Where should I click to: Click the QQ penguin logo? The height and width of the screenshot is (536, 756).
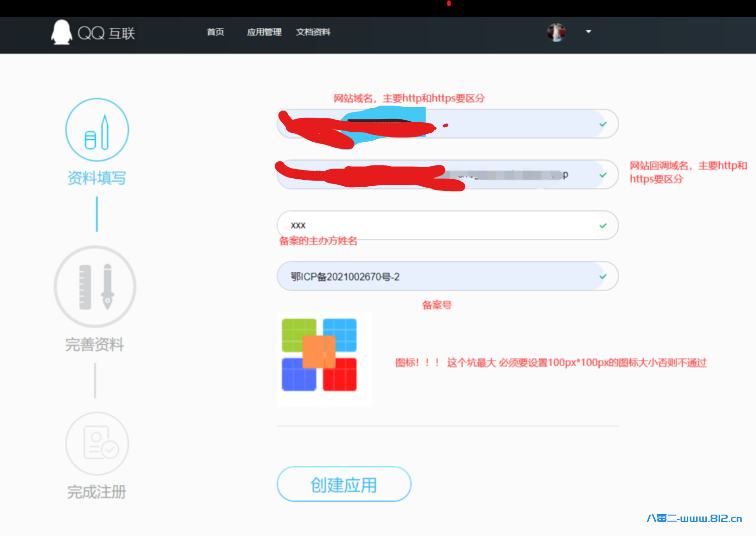(61, 33)
